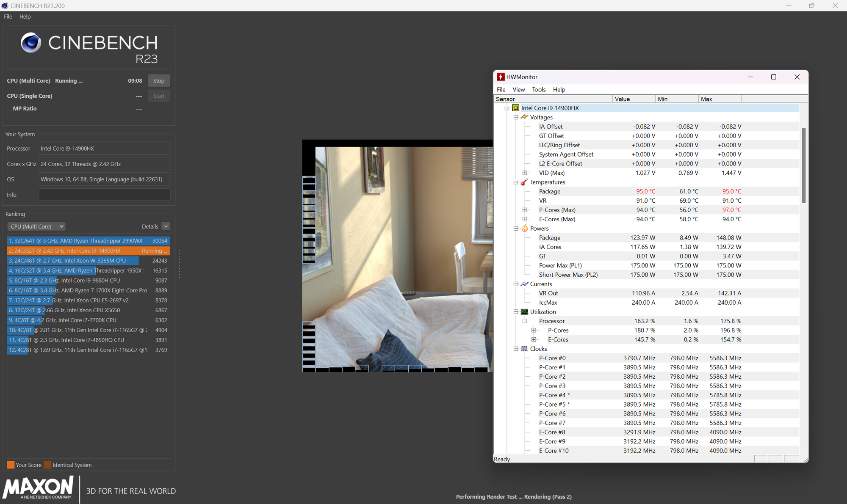
Task: Click the Cores x GHz field
Action: 105,164
